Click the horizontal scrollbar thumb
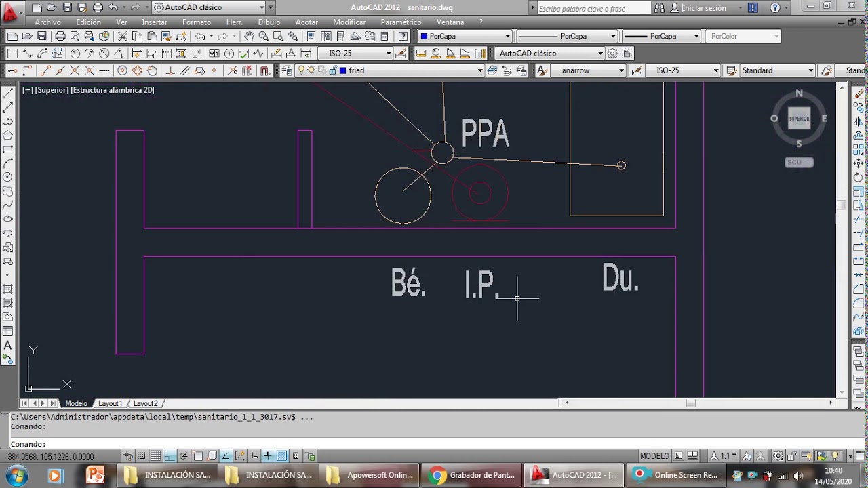The width and height of the screenshot is (868, 488). click(690, 403)
